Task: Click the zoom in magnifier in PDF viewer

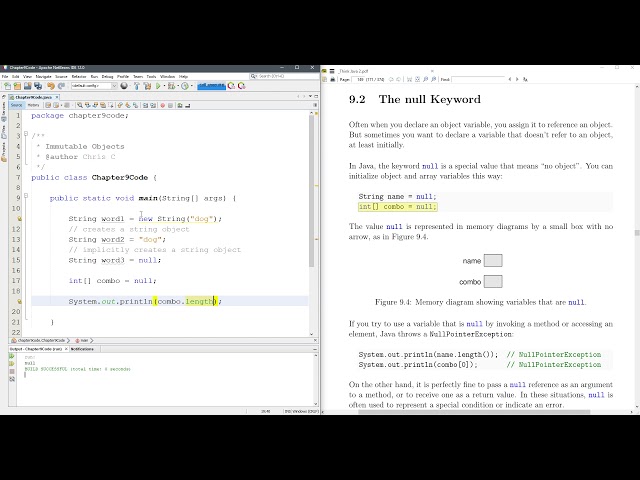Action: click(x=433, y=79)
